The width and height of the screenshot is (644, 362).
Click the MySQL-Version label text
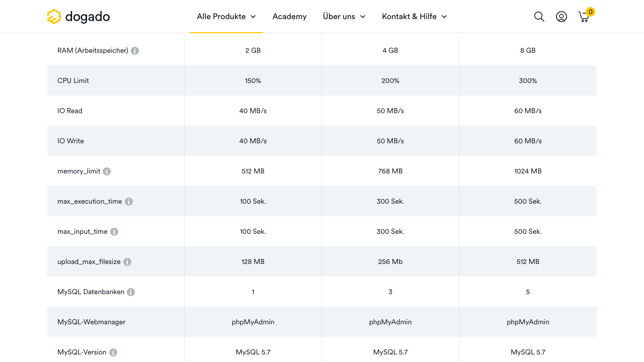coord(82,352)
